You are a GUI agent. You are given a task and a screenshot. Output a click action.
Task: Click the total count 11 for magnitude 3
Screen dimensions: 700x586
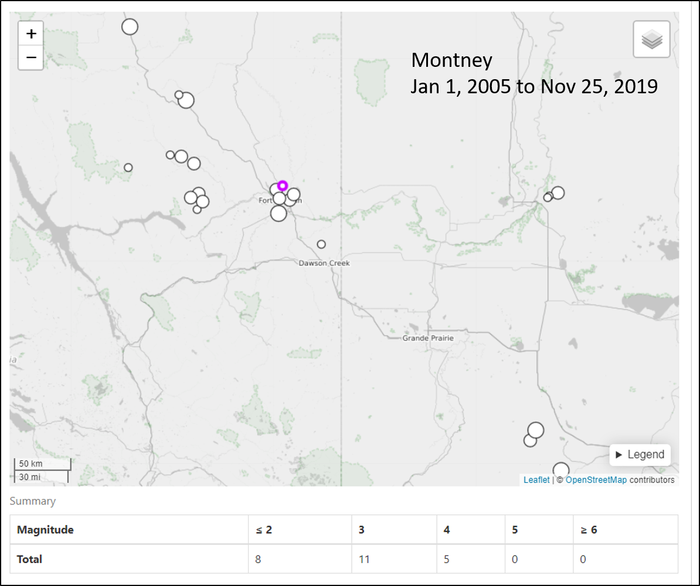pyautogui.click(x=362, y=559)
